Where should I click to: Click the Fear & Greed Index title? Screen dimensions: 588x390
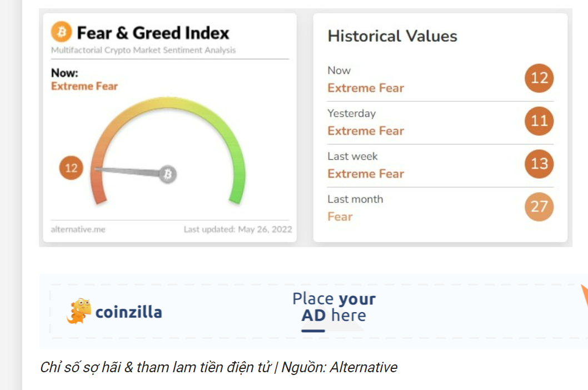click(153, 33)
